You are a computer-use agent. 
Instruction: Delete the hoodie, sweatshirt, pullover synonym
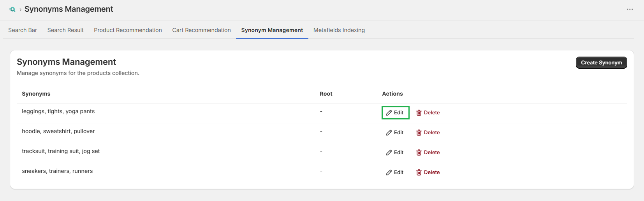428,133
